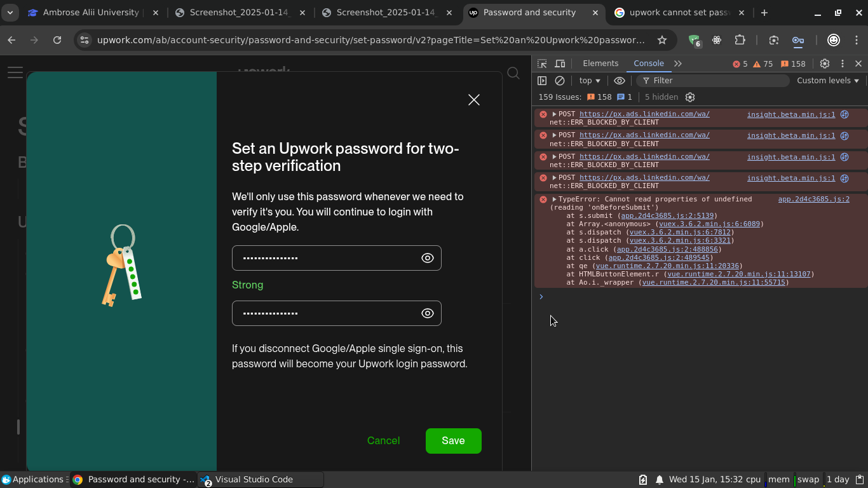Open the DevTools three-dot customize menu
Screen dimensions: 868x488
tap(843, 64)
